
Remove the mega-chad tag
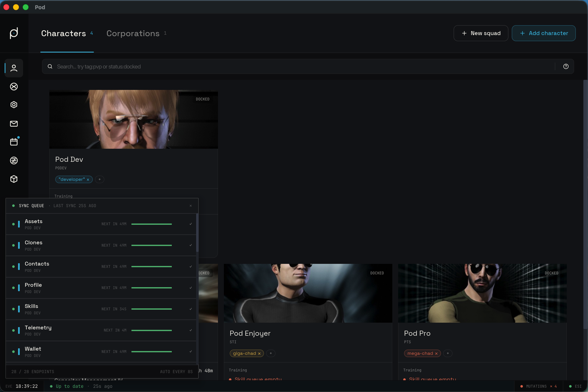[x=436, y=354]
